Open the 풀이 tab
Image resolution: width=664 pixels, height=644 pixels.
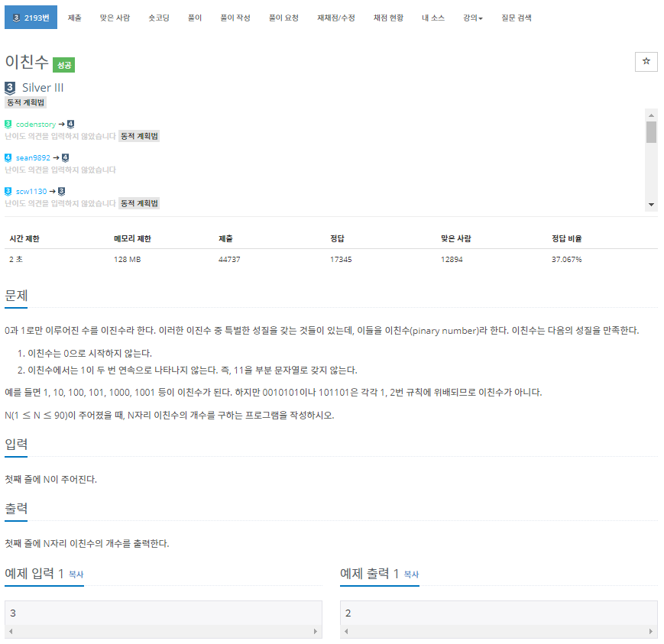click(195, 18)
